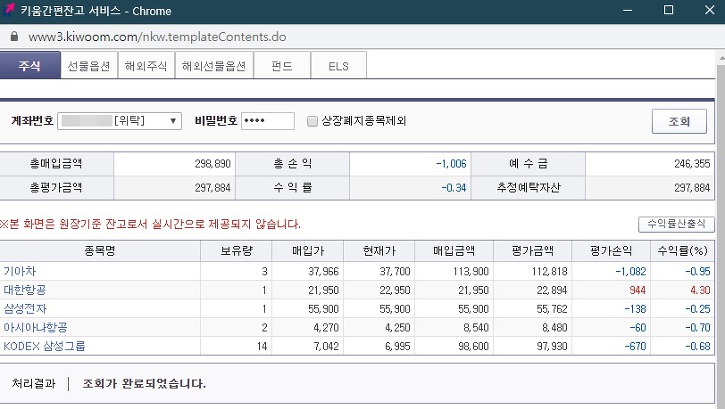Click 기아차 평가손익 value -1,082
Viewport: 725px width, 409px height.
pos(631,271)
